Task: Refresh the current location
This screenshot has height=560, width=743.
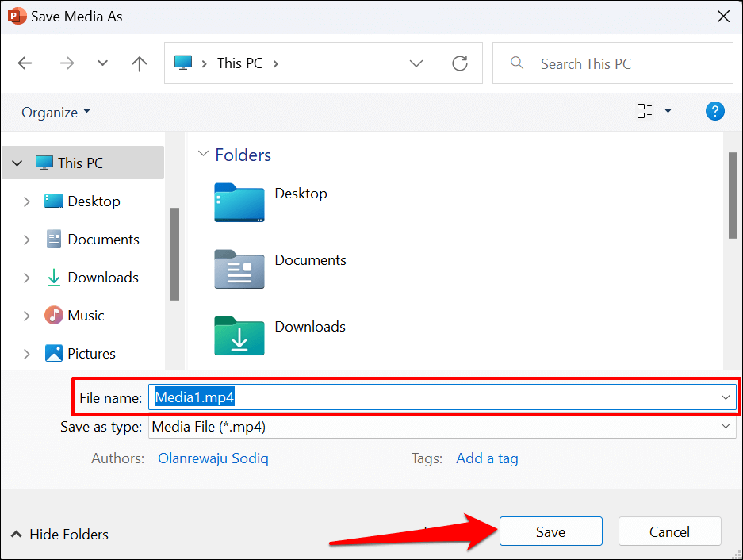Action: click(x=460, y=64)
